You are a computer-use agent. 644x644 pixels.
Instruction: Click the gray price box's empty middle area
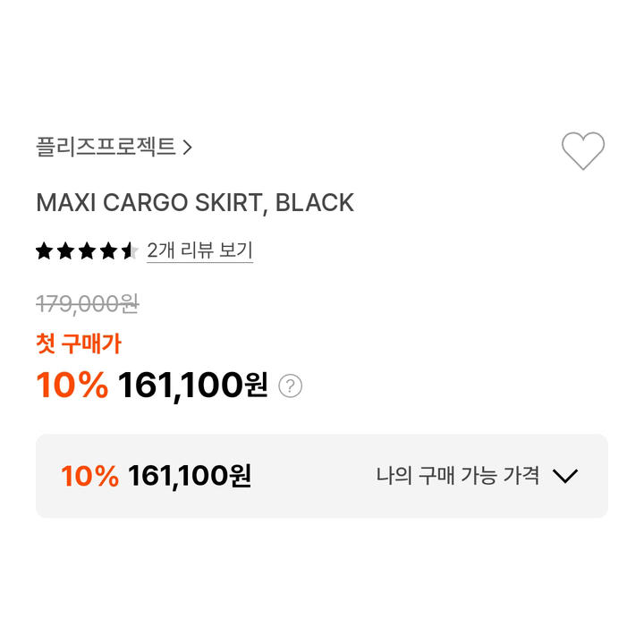coord(314,476)
